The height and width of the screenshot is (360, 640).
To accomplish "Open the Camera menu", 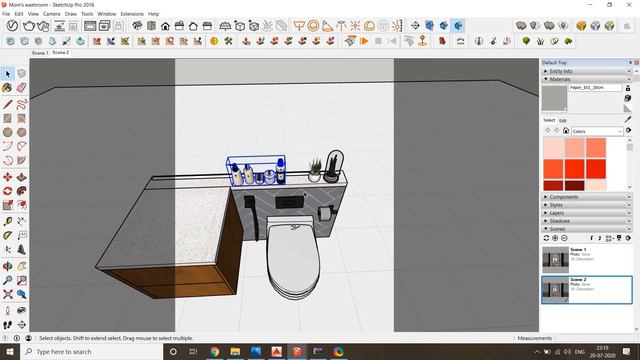I will (51, 14).
